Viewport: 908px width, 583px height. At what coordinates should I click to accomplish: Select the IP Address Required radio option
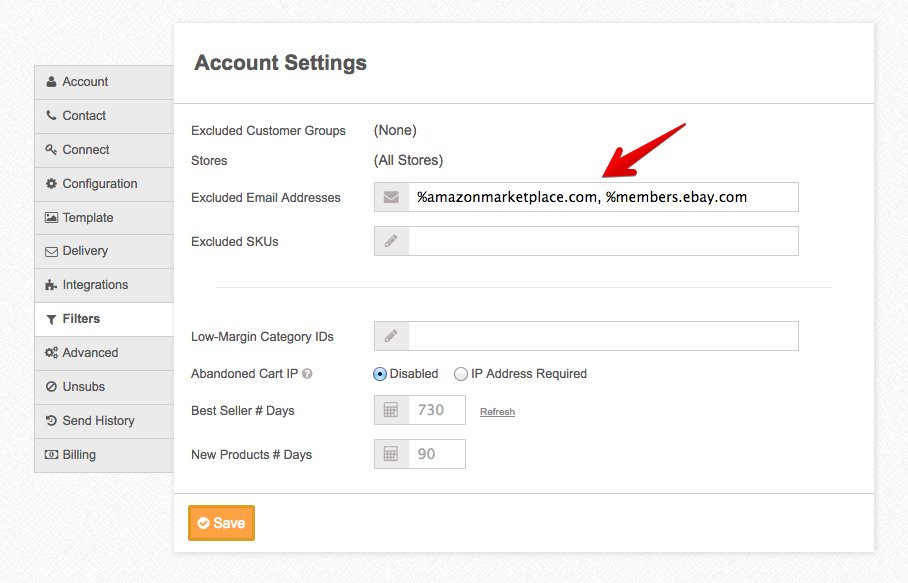coord(461,374)
